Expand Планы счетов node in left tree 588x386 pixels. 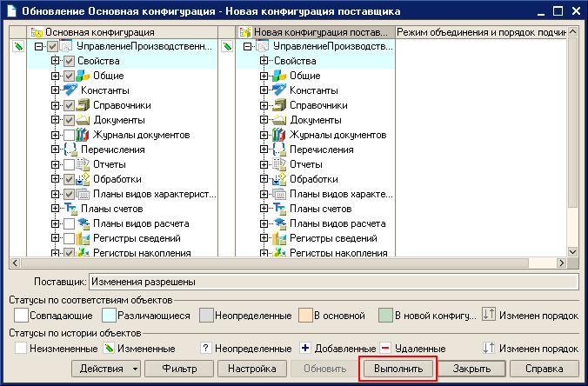(55, 209)
